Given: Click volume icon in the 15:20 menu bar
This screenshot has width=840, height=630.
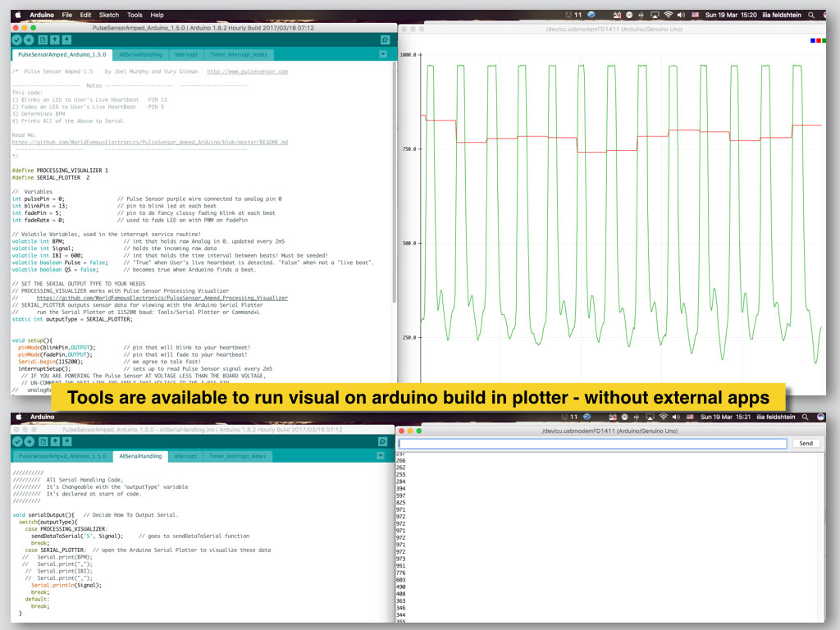Looking at the screenshot, I should click(x=681, y=15).
